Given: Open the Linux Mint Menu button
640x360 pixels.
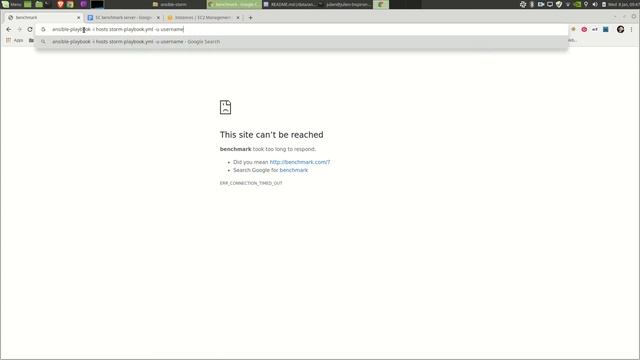Looking at the screenshot, I should (x=11, y=4).
